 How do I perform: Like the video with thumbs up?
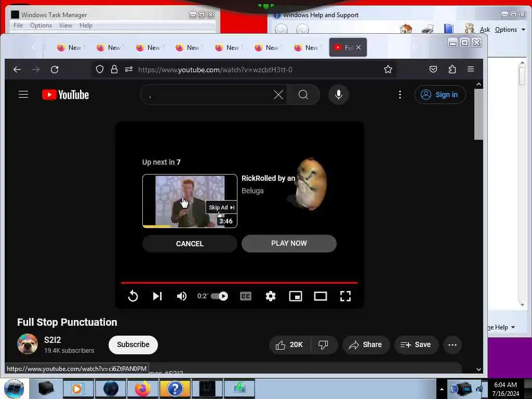[x=289, y=345]
